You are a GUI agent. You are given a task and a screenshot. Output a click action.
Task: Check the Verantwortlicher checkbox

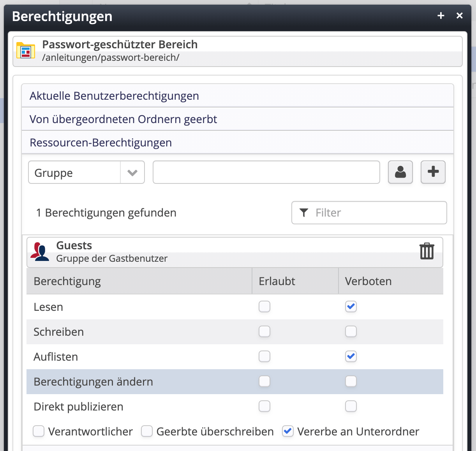[39, 431]
